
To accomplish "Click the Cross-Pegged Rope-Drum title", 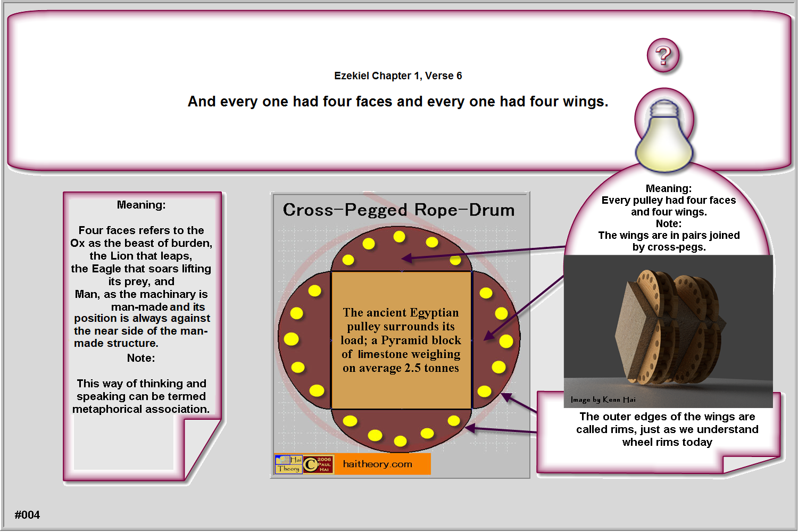I will pos(398,210).
